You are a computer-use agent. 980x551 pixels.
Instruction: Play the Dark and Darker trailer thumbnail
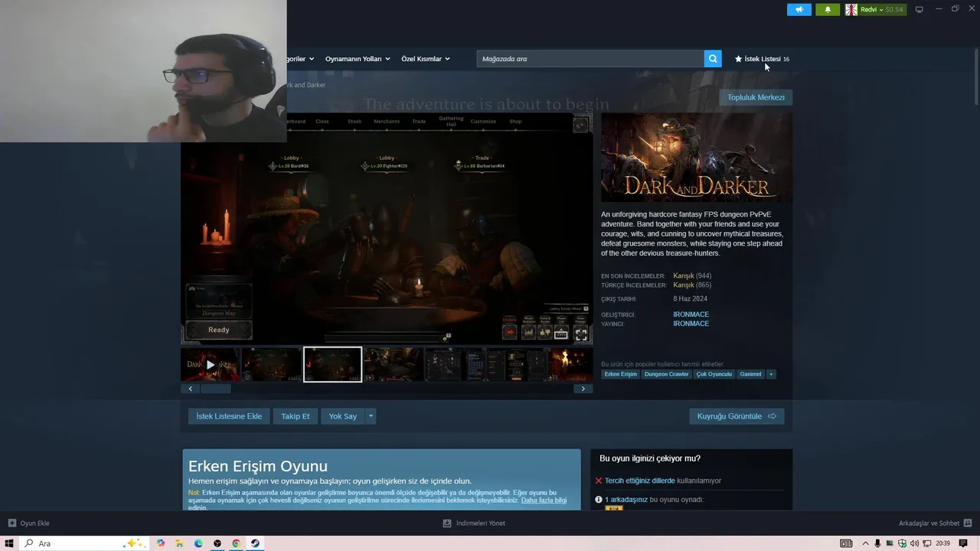(211, 364)
